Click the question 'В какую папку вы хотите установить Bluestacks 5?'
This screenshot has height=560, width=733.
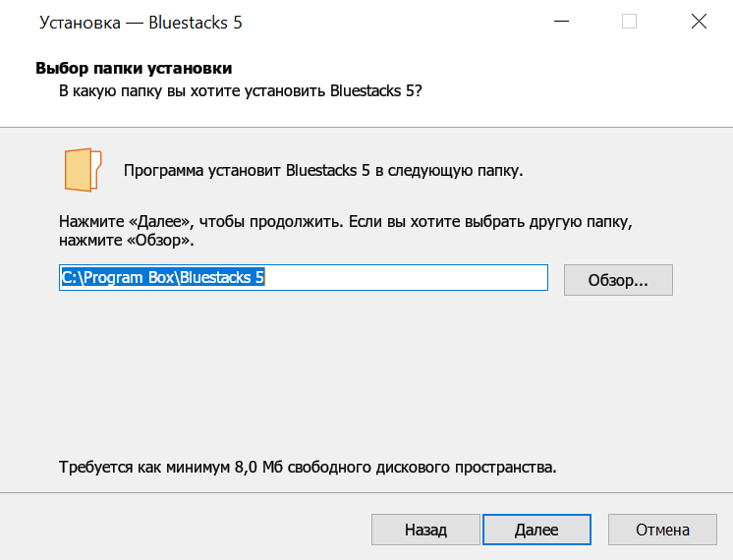point(241,90)
